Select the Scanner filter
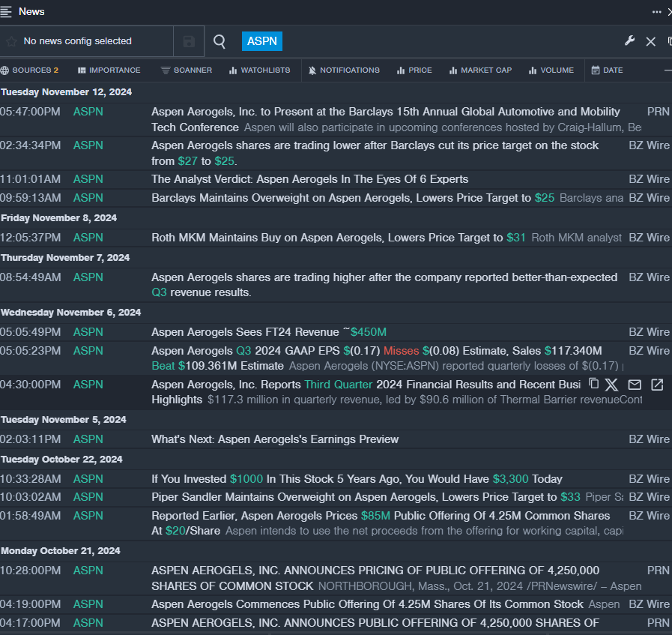This screenshot has height=635, width=672. [187, 70]
